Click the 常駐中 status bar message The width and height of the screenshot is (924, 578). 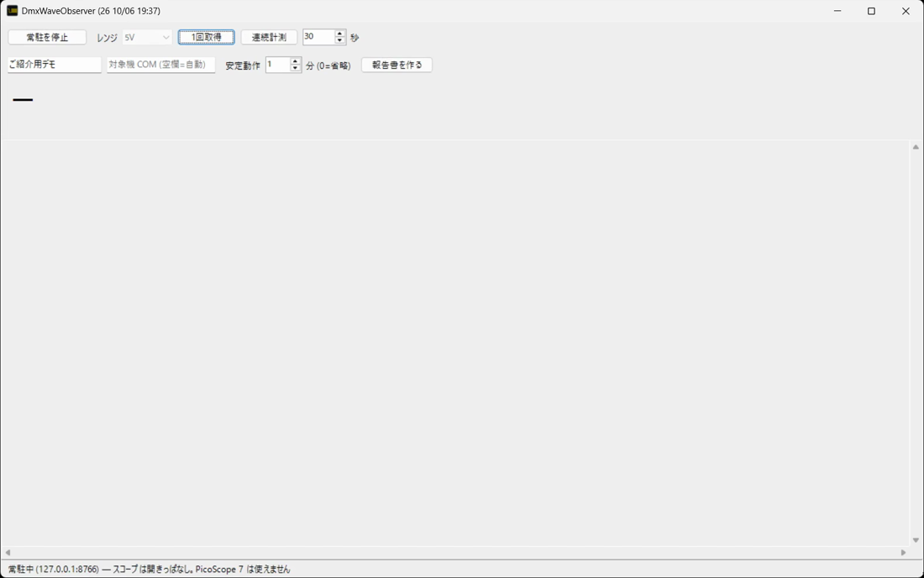coord(149,569)
